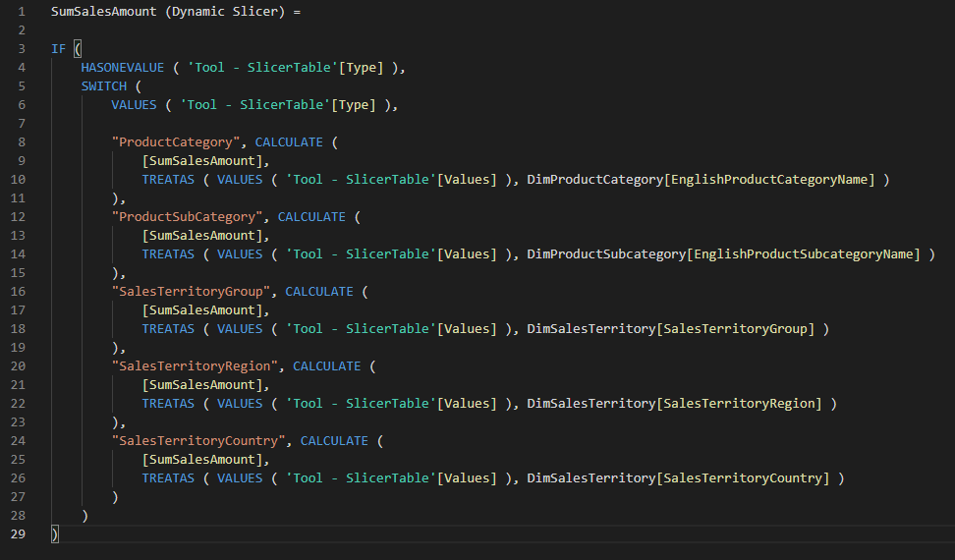Image resolution: width=955 pixels, height=560 pixels.
Task: Click line number 23 in the gutter
Action: [x=18, y=422]
